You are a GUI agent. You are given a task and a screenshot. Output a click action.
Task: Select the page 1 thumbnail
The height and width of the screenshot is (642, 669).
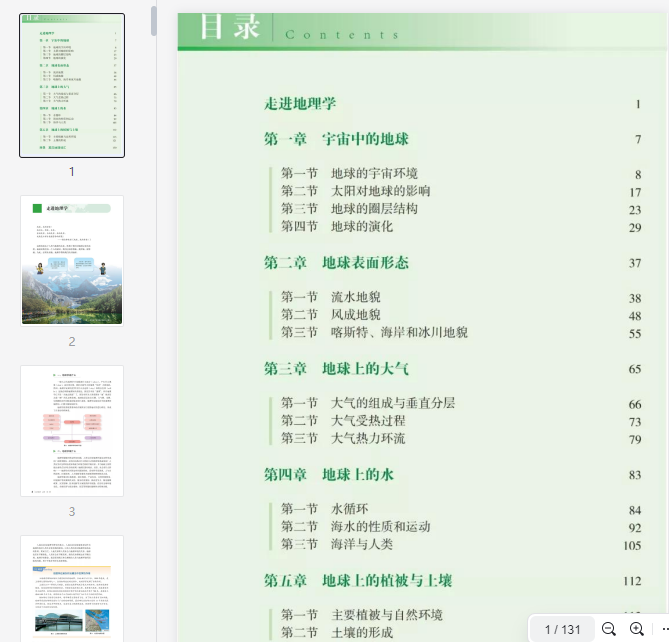[72, 86]
